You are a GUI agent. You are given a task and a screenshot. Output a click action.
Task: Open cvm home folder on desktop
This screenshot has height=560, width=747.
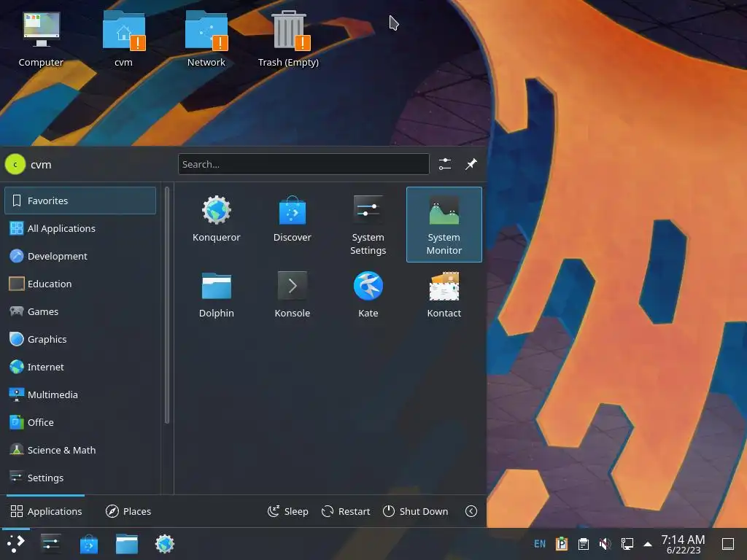pyautogui.click(x=123, y=39)
